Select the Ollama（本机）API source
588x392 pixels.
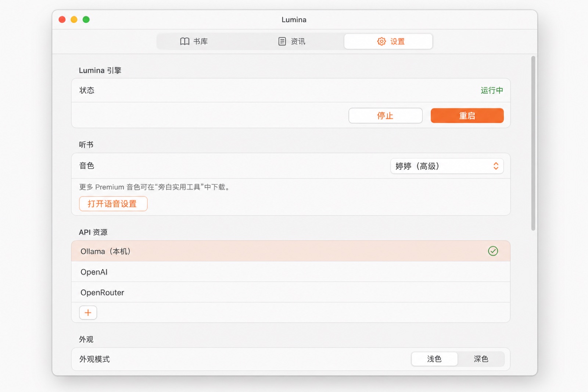(291, 251)
